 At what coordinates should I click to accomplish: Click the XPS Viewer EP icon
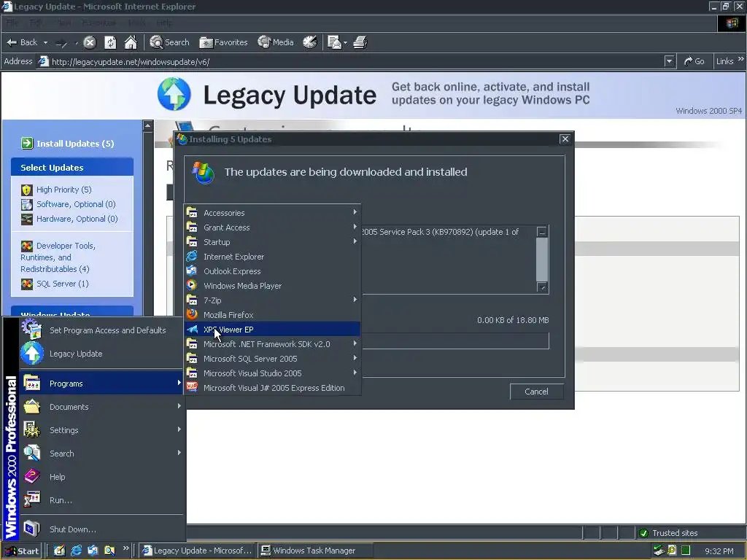pos(192,329)
